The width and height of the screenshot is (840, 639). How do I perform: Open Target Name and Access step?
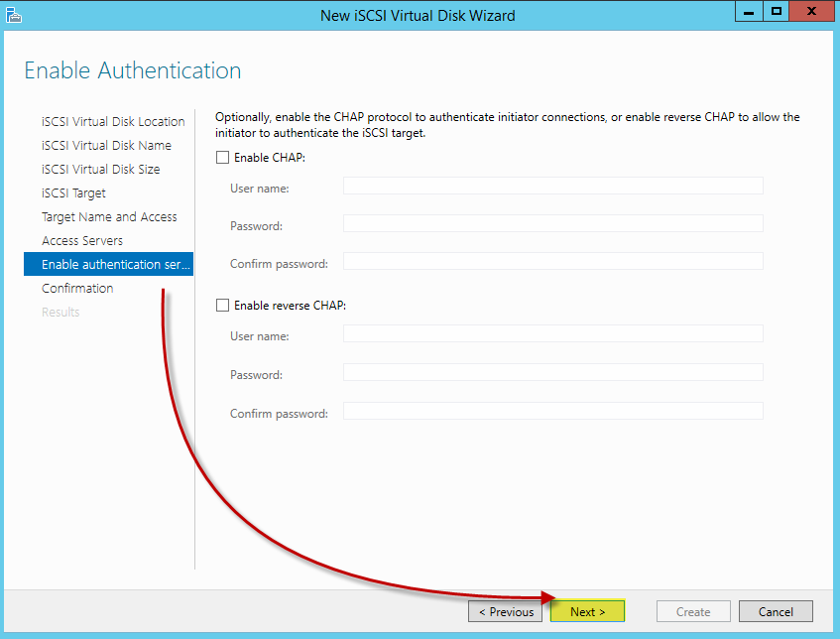point(109,216)
